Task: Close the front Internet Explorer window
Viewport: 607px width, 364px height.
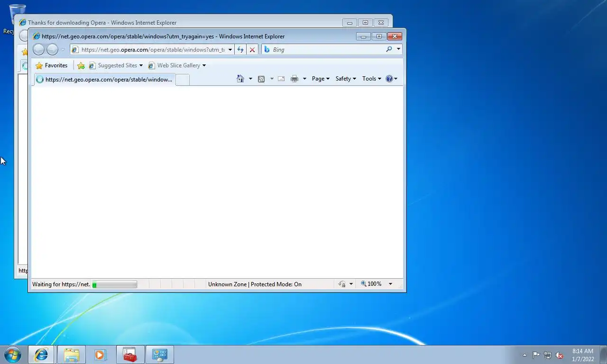Action: click(395, 36)
